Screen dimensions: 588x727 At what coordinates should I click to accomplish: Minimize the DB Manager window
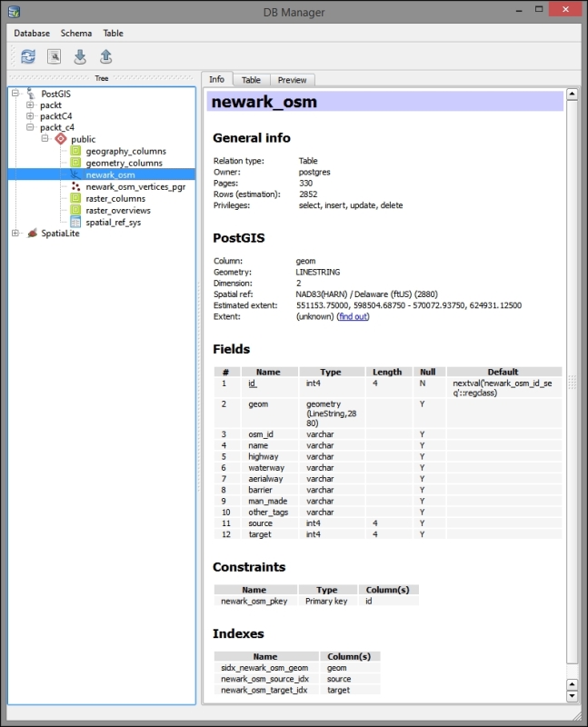pos(519,10)
